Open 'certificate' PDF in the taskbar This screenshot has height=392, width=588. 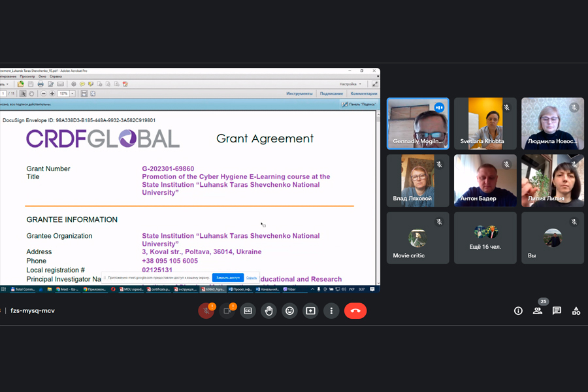point(159,289)
